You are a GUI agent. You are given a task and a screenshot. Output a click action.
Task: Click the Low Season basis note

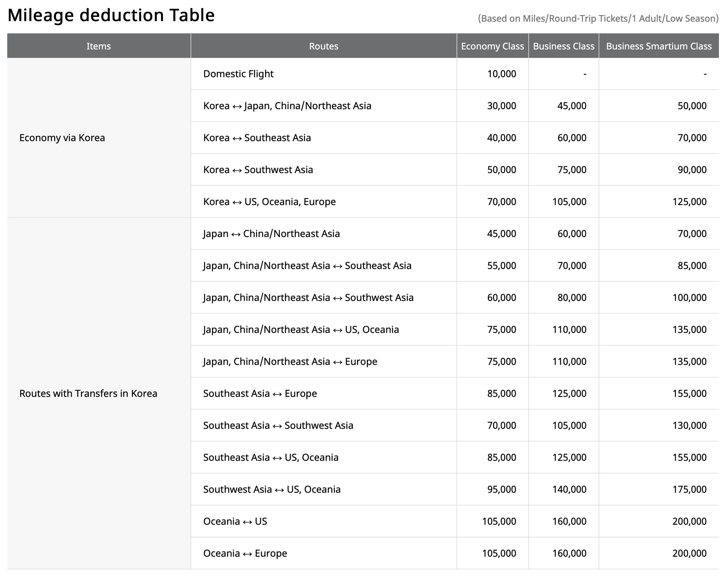(x=598, y=18)
